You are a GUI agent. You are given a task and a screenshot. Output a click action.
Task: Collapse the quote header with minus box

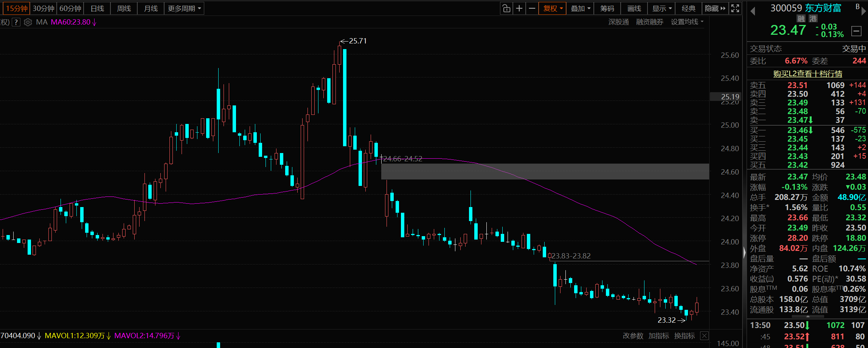click(x=856, y=31)
